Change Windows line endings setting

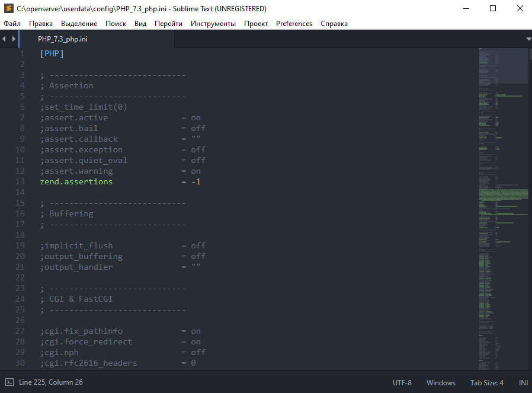point(441,382)
